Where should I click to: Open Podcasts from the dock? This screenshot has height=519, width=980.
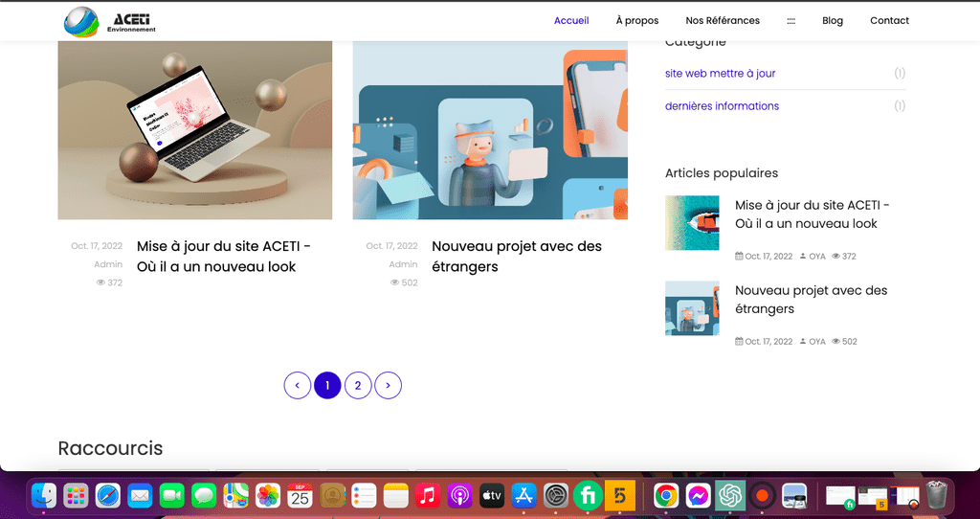click(x=460, y=496)
